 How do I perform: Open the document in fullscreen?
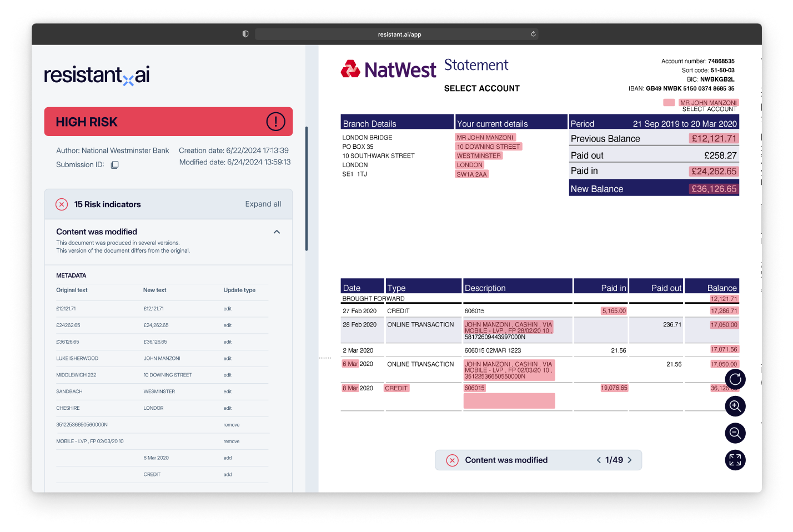[735, 460]
